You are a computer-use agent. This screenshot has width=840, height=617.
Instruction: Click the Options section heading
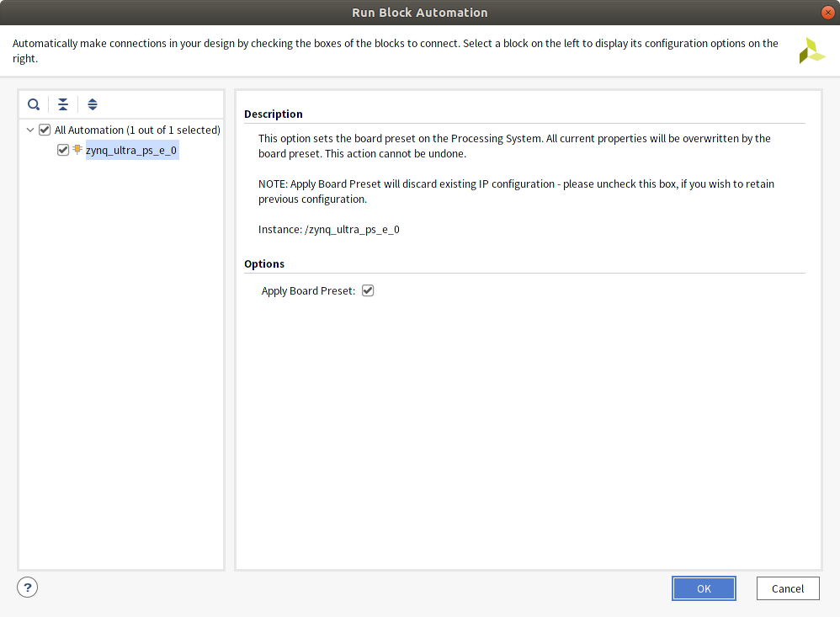264,264
